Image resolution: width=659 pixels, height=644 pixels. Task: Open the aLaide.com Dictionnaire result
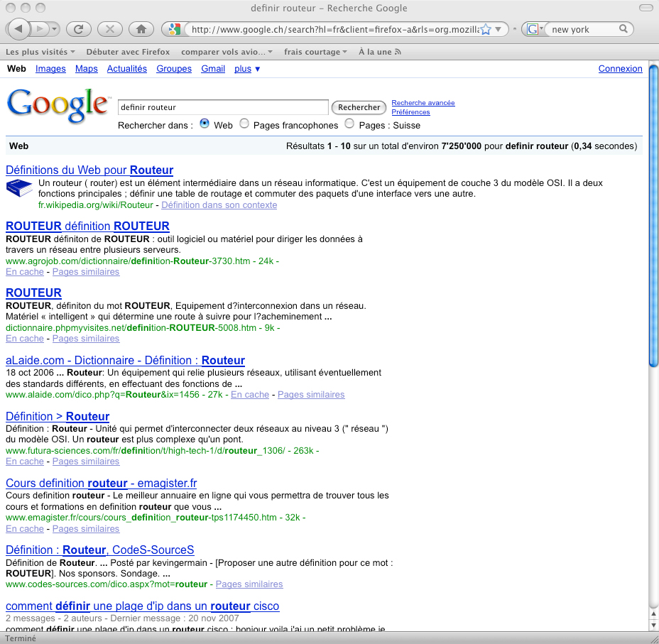[125, 361]
